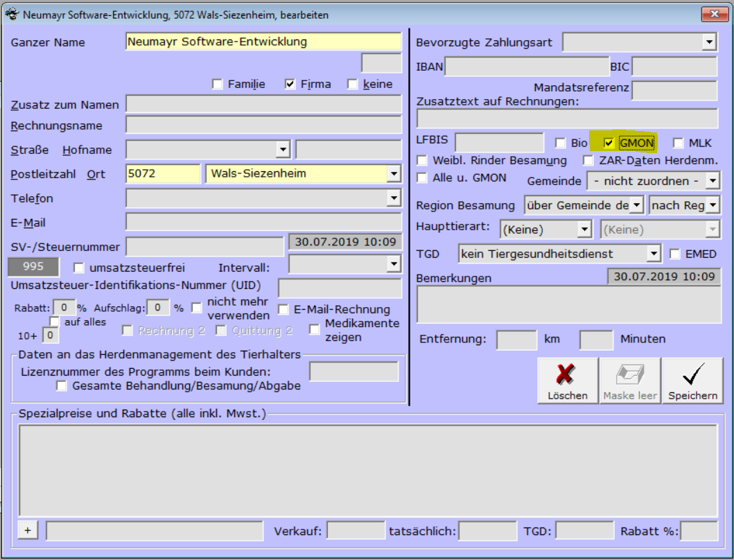This screenshot has width=734, height=560.
Task: Open the TGD Tiergesundheitsdienst dropdown
Action: point(654,254)
